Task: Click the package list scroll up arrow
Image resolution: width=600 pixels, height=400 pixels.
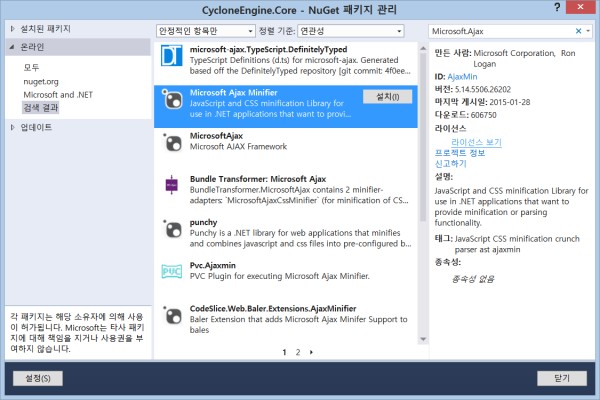Action: (x=423, y=49)
